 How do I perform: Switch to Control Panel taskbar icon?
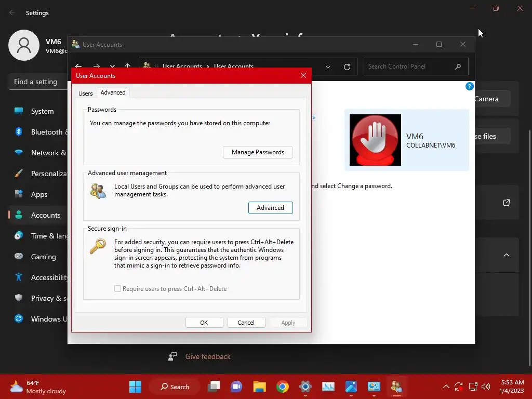[374, 387]
